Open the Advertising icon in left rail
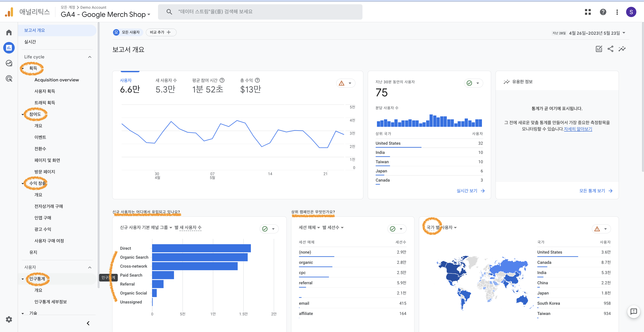This screenshot has width=644, height=332. coord(9,79)
